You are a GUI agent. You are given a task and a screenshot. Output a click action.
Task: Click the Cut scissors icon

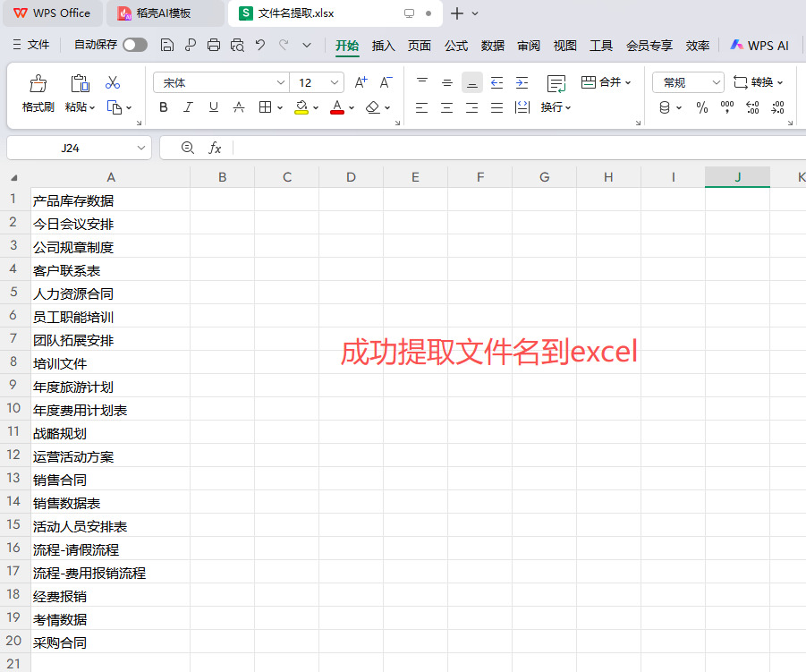113,82
